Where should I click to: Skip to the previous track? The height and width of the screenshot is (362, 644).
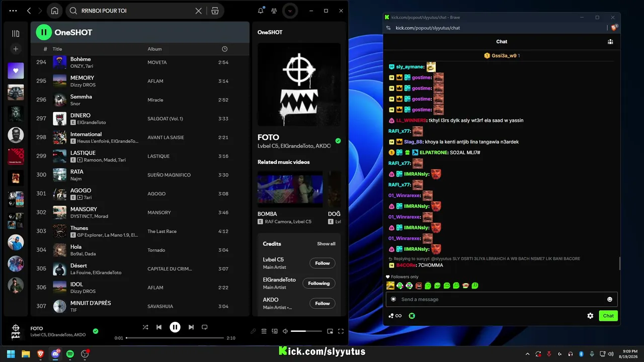(159, 327)
